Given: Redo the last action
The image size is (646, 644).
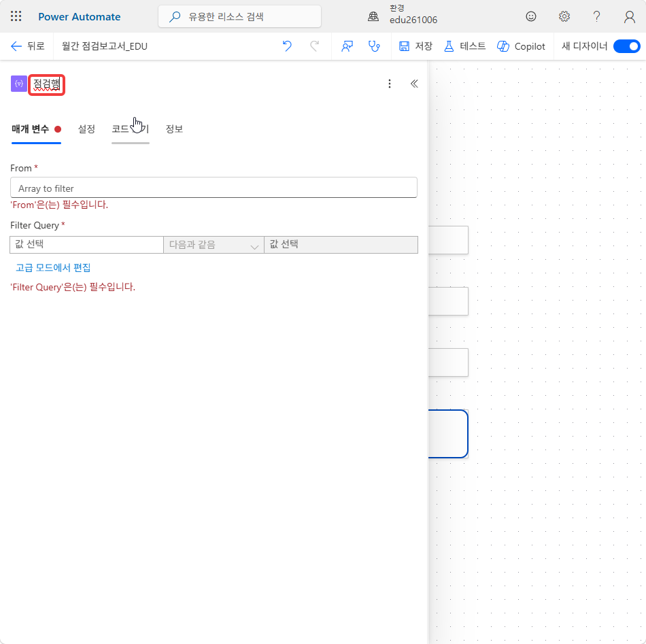Looking at the screenshot, I should (x=314, y=46).
